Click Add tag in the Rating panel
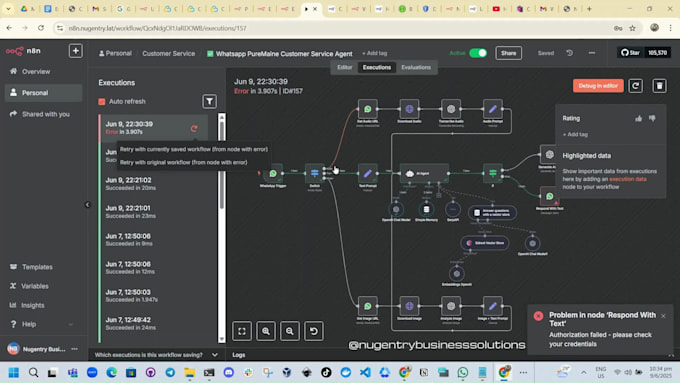This screenshot has width=680, height=383. [575, 134]
